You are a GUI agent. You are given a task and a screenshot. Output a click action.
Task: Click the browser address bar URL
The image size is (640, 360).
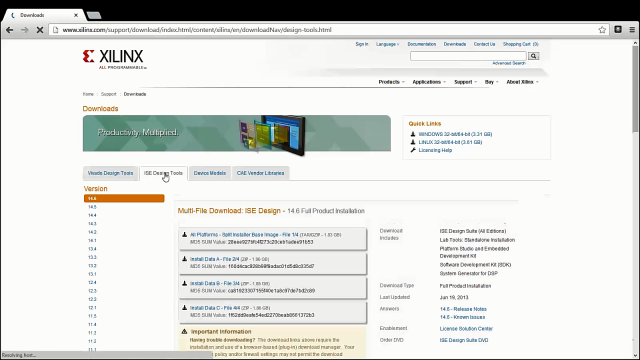click(x=197, y=30)
